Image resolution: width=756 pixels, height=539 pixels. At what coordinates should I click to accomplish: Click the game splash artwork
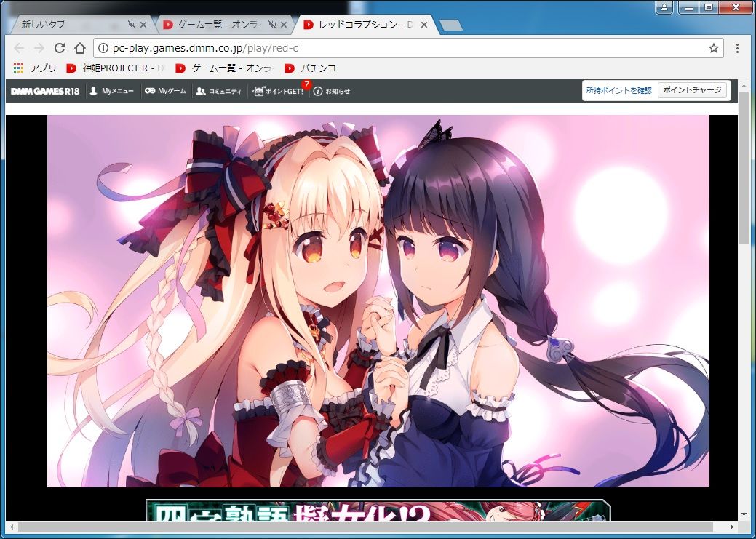tap(378, 301)
